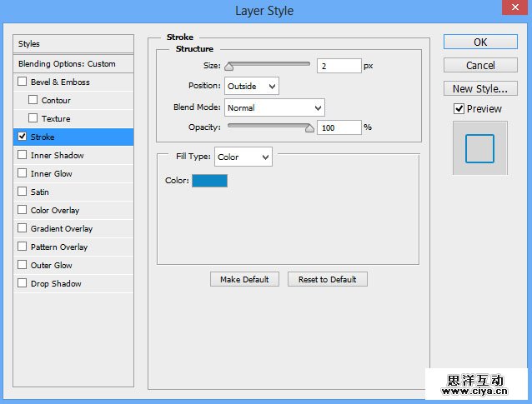
Task: Toggle the Preview checkbox
Action: tap(459, 109)
